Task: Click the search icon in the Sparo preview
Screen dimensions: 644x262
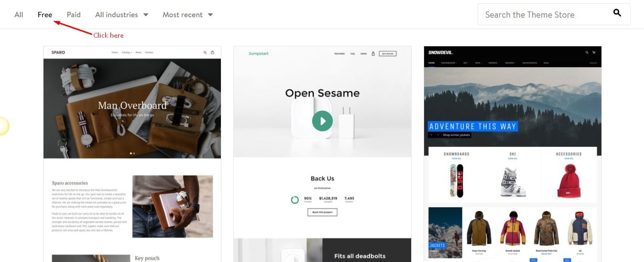Action: click(x=205, y=52)
